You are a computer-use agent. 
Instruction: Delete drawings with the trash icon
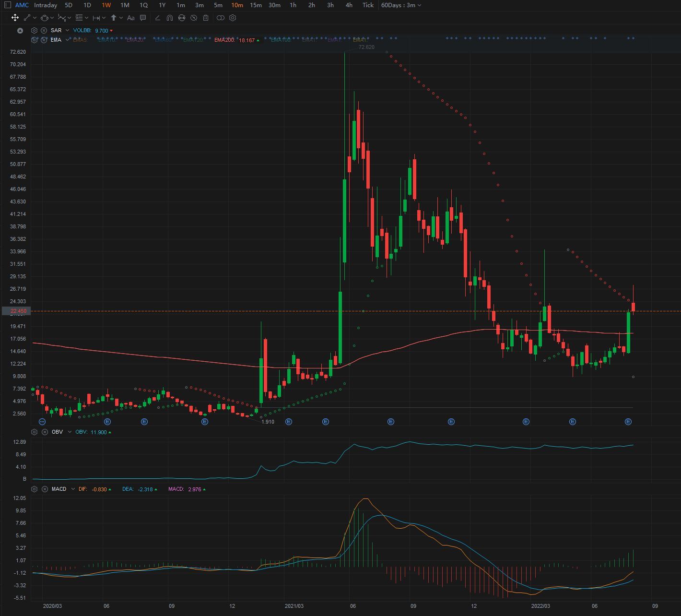click(206, 18)
